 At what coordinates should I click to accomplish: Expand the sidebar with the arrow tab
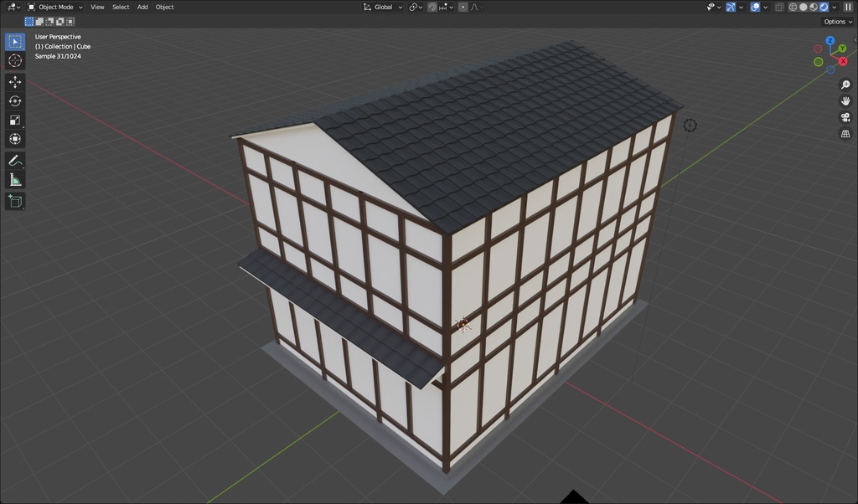point(855,40)
